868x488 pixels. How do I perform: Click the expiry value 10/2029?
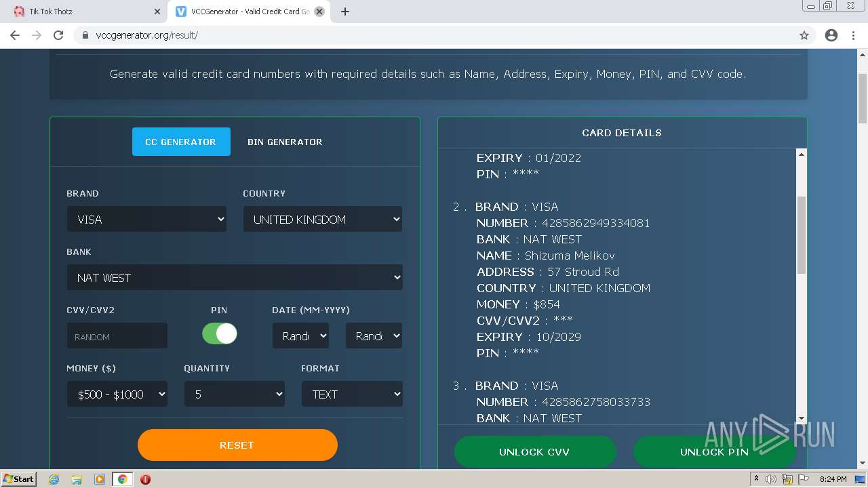click(558, 337)
